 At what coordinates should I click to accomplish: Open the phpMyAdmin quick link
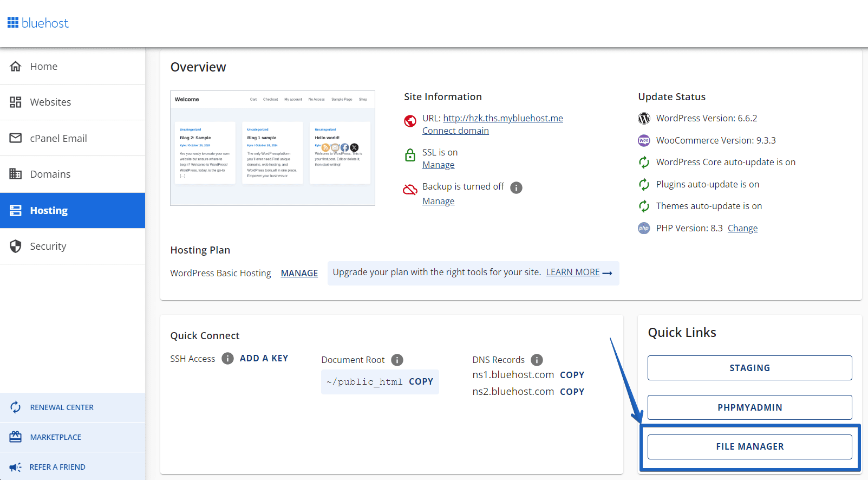click(x=749, y=407)
